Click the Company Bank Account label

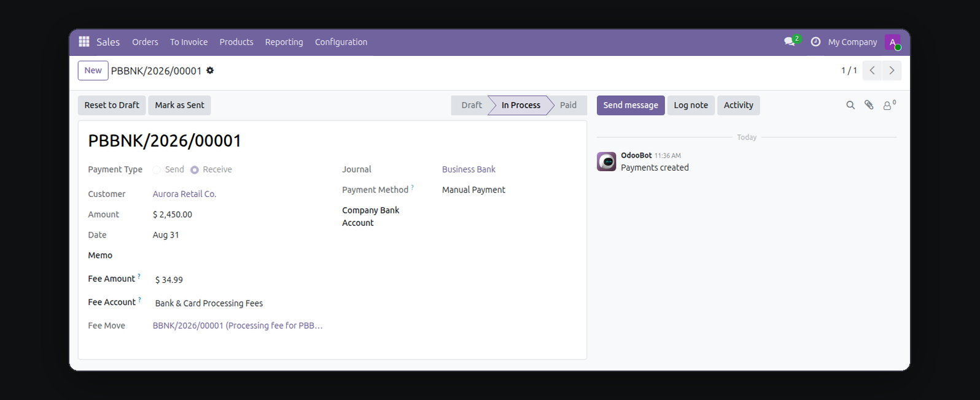point(370,217)
